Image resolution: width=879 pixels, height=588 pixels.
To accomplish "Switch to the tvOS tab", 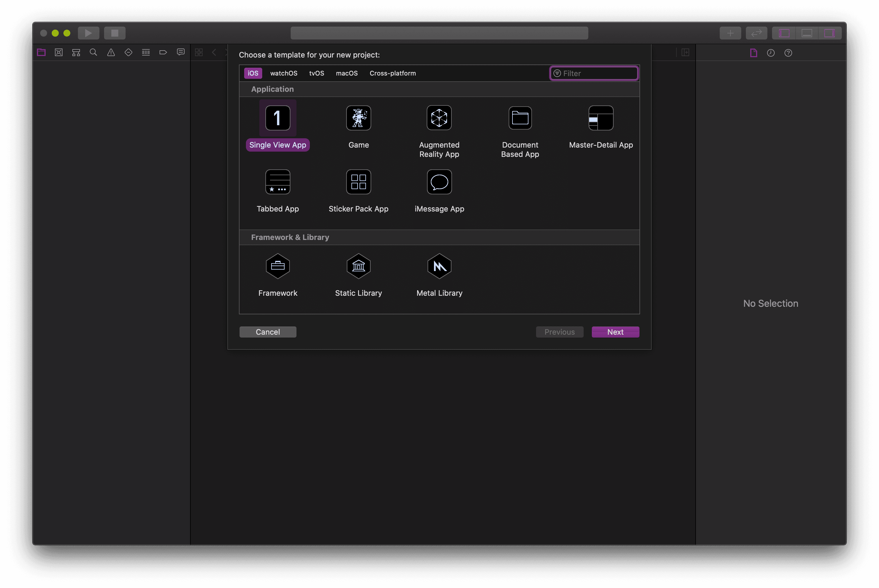I will [316, 73].
